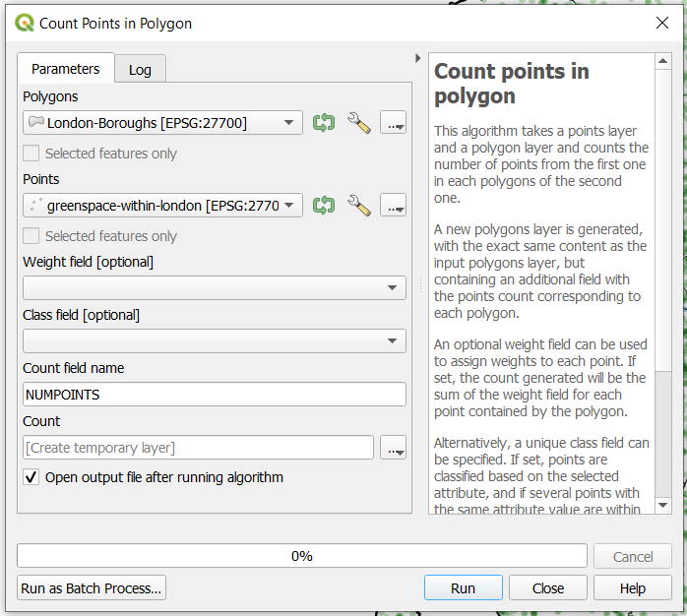Open Help for the algorithm
The width and height of the screenshot is (687, 616).
pyautogui.click(x=633, y=588)
